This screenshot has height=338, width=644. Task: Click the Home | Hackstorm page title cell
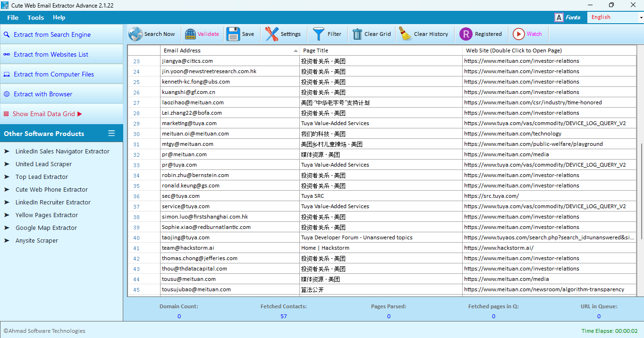point(381,248)
